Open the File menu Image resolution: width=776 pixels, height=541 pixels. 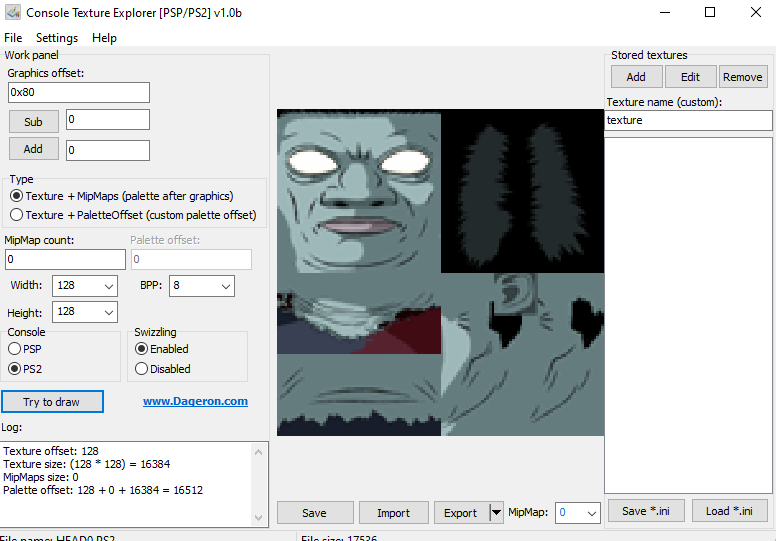coord(13,38)
